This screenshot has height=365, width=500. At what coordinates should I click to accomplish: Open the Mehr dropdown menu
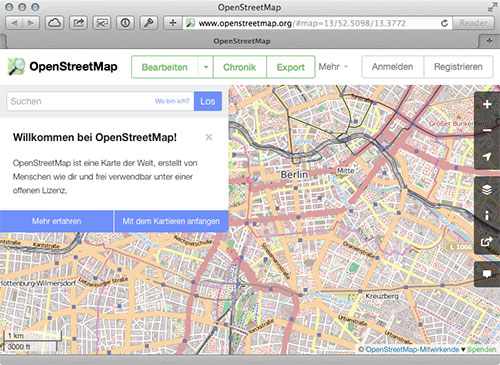(333, 67)
